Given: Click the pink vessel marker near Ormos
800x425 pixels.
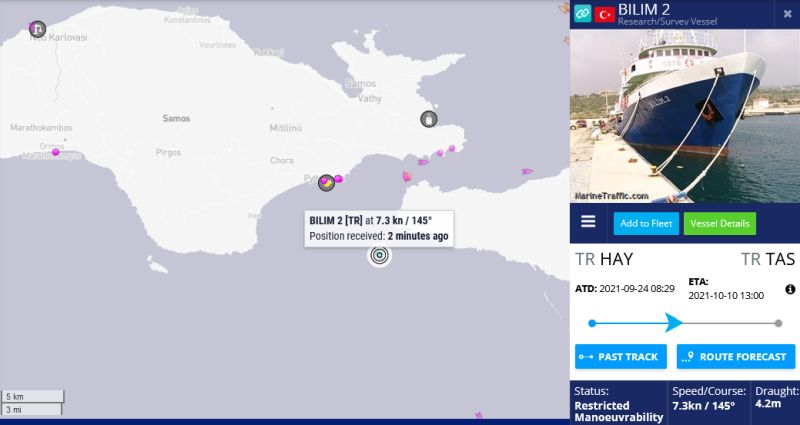Looking at the screenshot, I should click(x=56, y=152).
